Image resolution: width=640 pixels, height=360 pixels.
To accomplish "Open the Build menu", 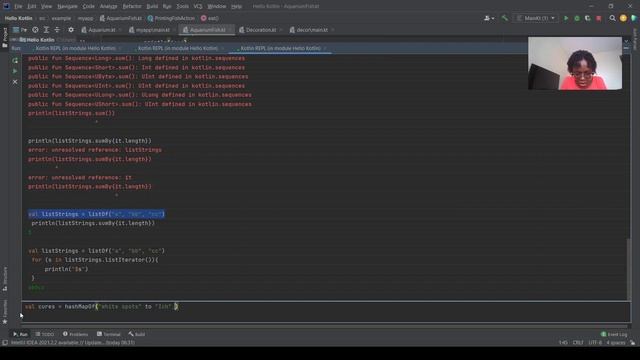I will point(152,7).
